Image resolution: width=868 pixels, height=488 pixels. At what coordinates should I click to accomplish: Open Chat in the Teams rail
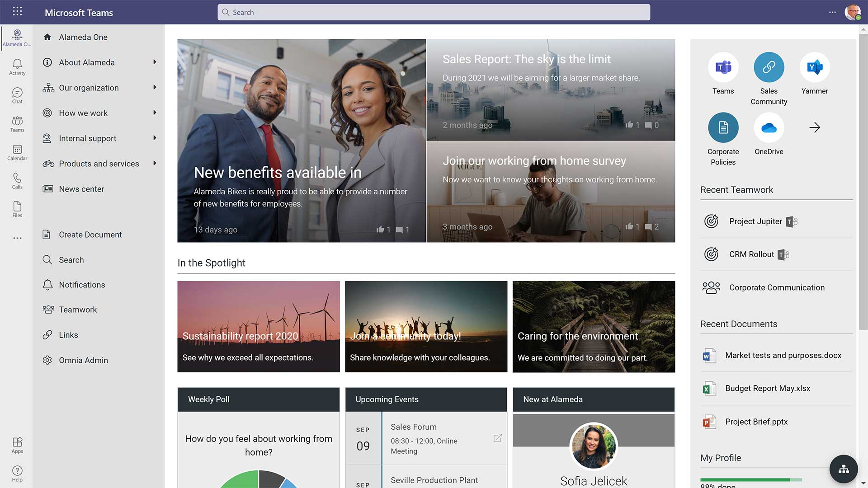(x=17, y=95)
